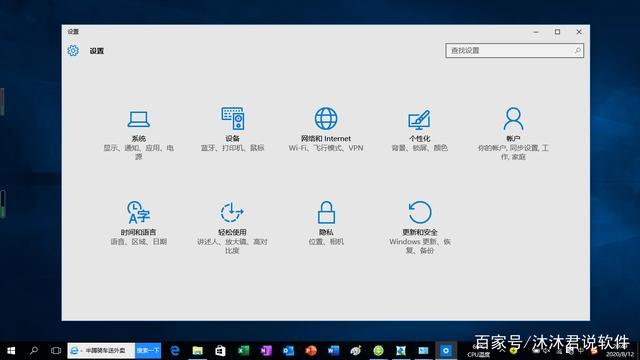Open the 轻松使用 (Ease of Access) category
The height and width of the screenshot is (360, 640).
click(232, 228)
